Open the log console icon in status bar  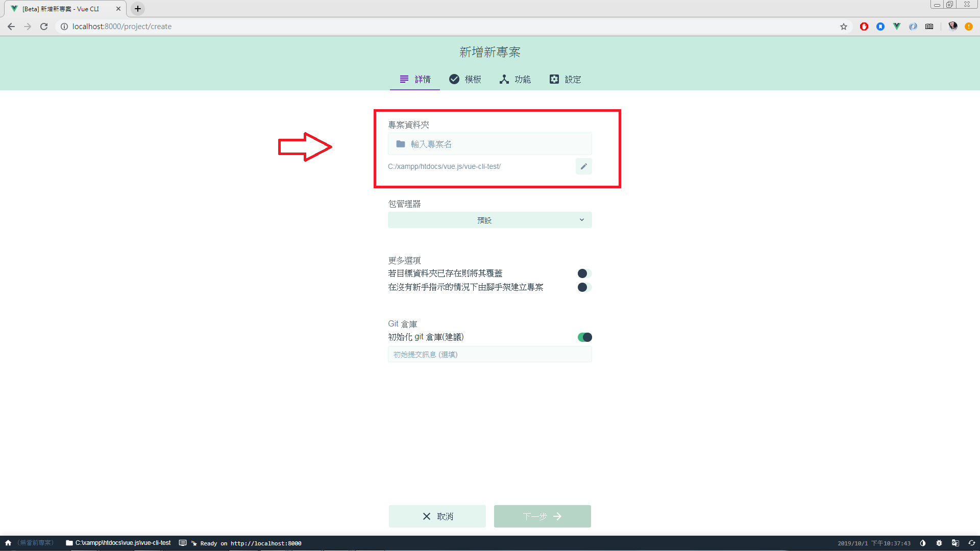(183, 543)
